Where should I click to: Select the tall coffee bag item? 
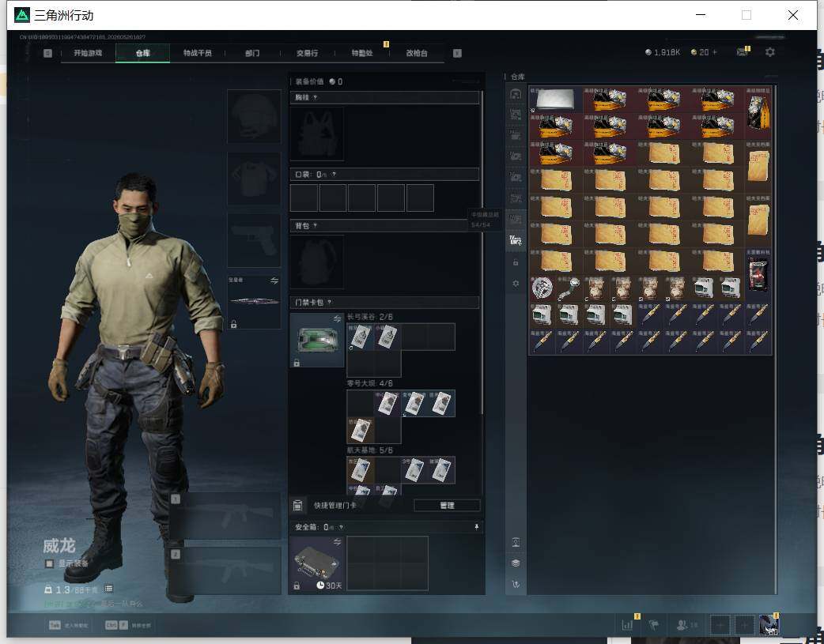pos(758,112)
